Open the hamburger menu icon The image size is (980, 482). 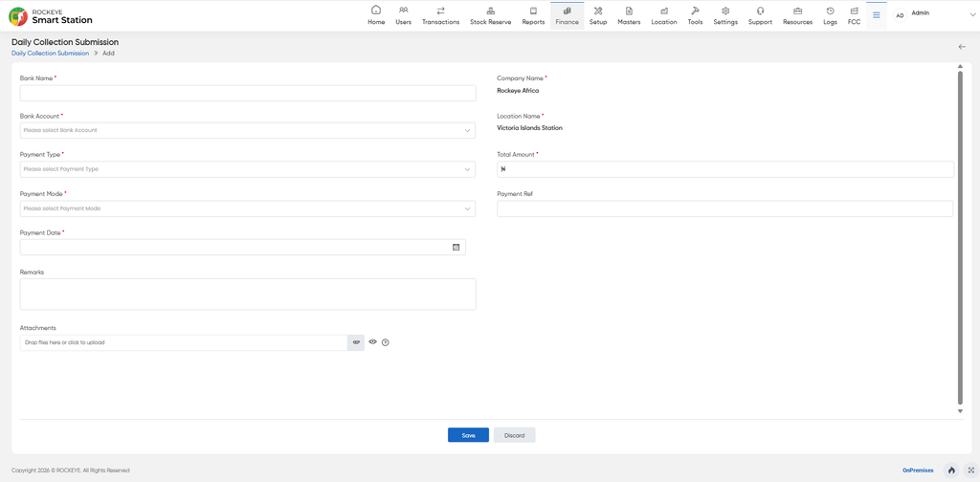click(877, 15)
